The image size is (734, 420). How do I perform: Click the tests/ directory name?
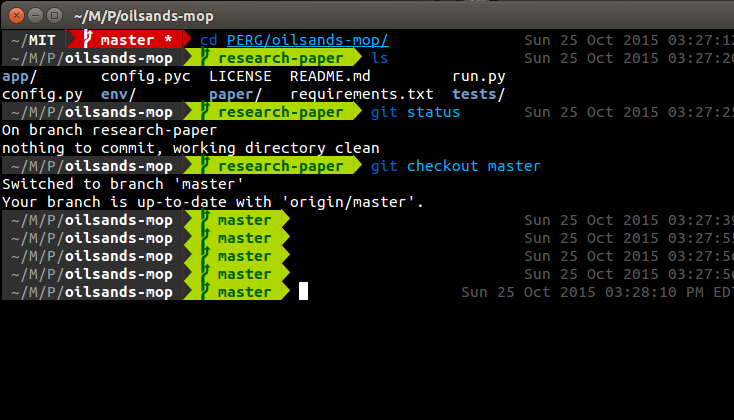point(478,94)
